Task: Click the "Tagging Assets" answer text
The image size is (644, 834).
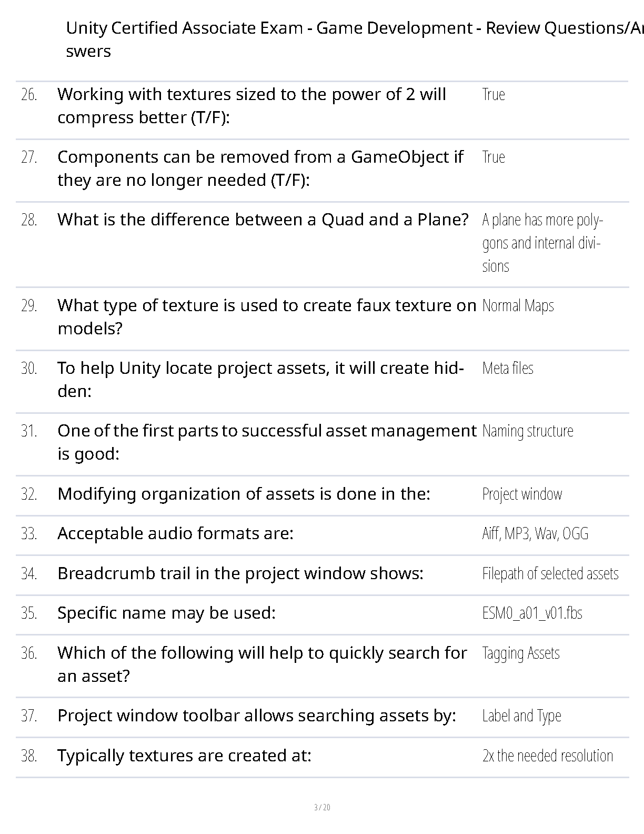Action: click(x=521, y=653)
